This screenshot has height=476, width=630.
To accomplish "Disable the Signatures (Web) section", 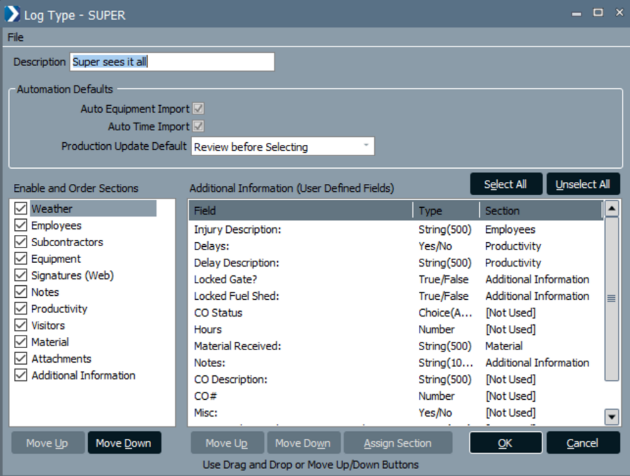I will point(20,275).
